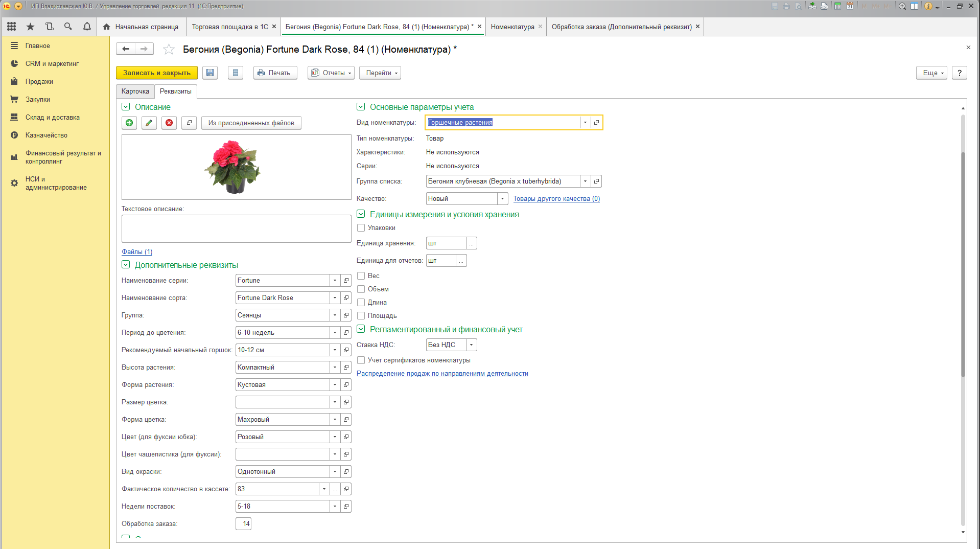The width and height of the screenshot is (980, 549).
Task: Switch to the Карточка tab
Action: (135, 91)
